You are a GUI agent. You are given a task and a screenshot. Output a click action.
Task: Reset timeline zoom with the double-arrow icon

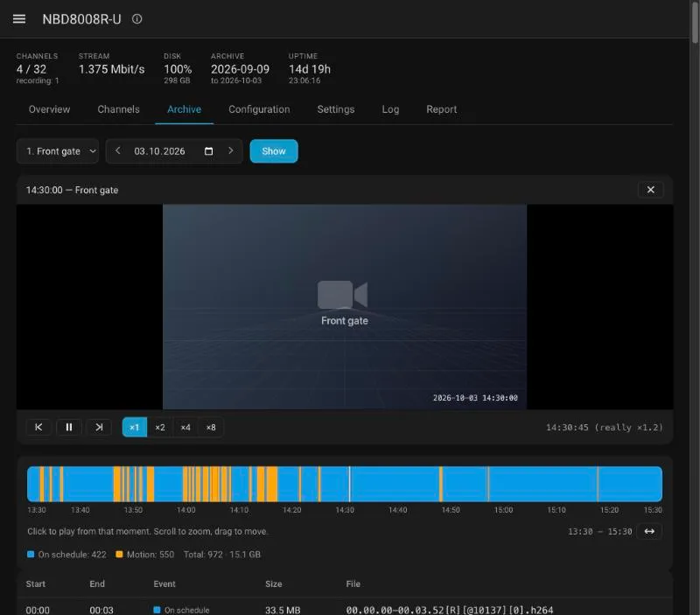pyautogui.click(x=649, y=531)
